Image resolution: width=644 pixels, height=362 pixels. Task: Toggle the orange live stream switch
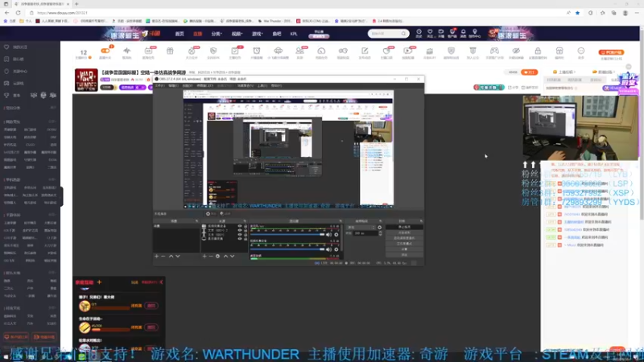[x=105, y=51]
